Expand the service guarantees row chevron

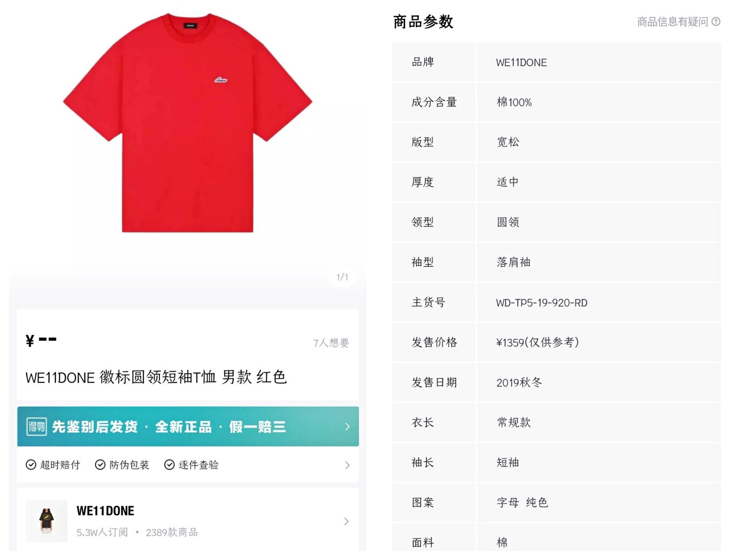pos(347,465)
